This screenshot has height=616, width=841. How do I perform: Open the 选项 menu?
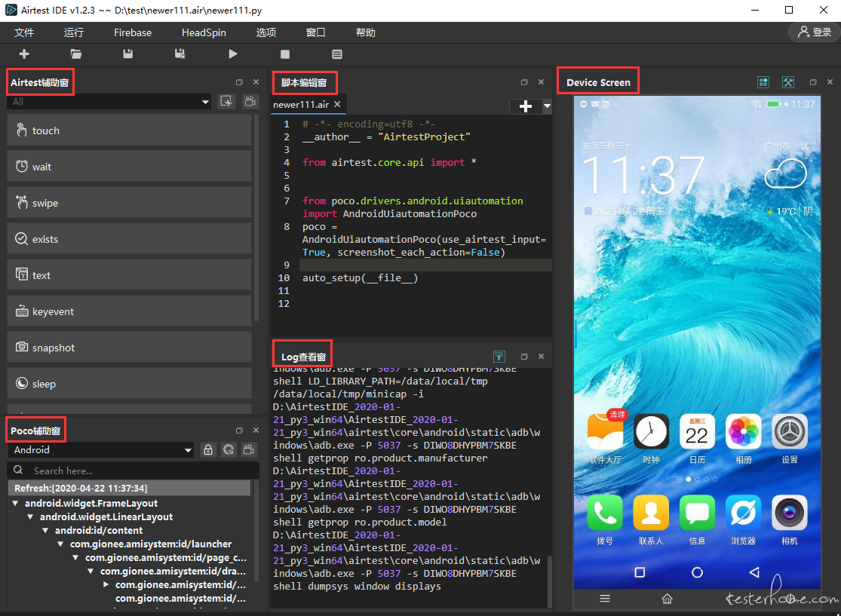point(266,32)
